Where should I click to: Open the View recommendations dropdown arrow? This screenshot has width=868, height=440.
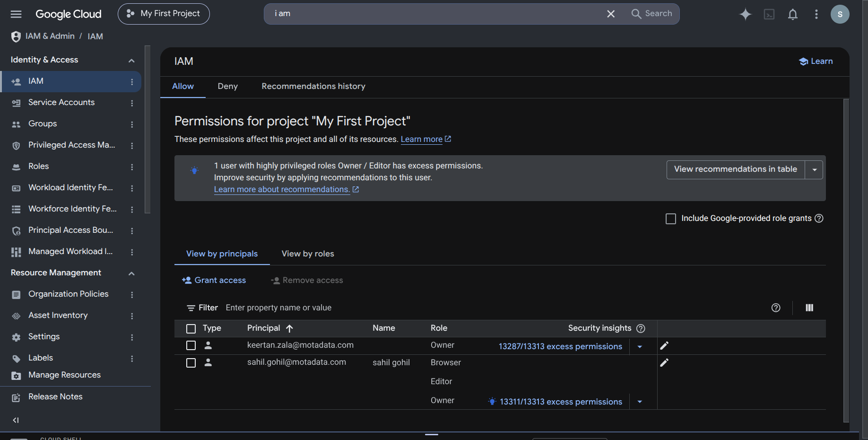(x=814, y=170)
